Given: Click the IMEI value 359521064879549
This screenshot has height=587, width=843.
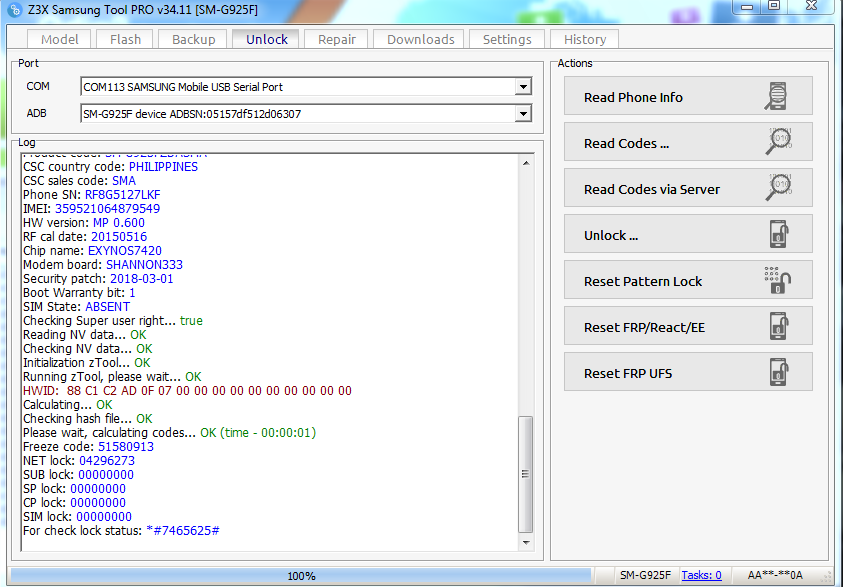Looking at the screenshot, I should point(108,209).
